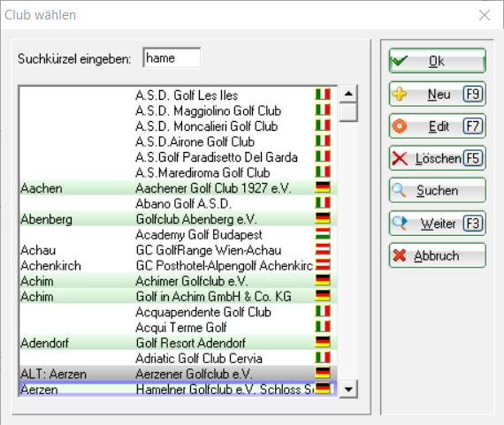The image size is (504, 425).
Task: Click in the Suchkürzel input field
Action: tap(172, 57)
